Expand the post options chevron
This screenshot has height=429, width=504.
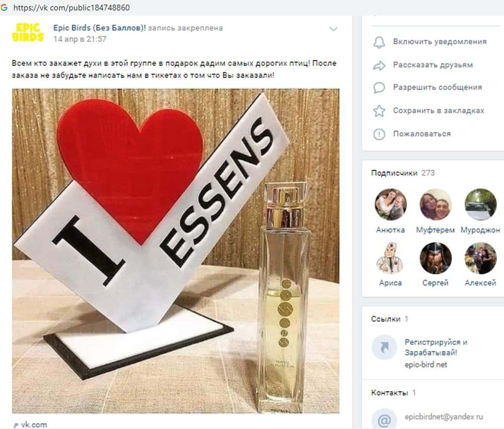(333, 29)
